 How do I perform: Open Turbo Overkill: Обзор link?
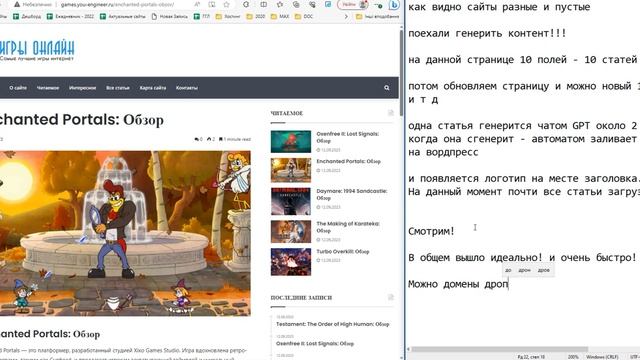point(342,252)
